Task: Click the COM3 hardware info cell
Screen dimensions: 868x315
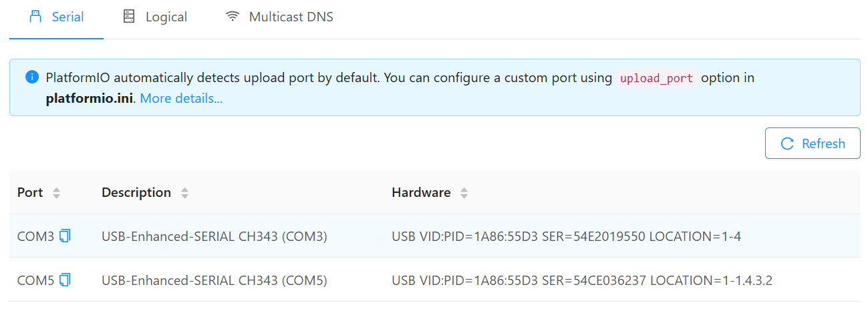Action: pos(566,236)
